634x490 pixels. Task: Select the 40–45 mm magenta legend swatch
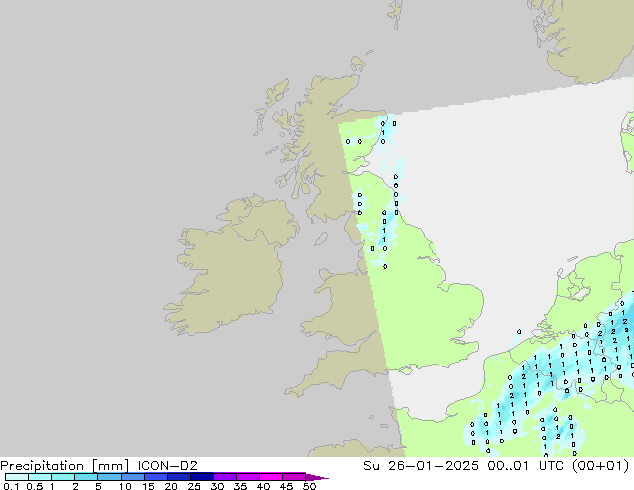point(271,477)
